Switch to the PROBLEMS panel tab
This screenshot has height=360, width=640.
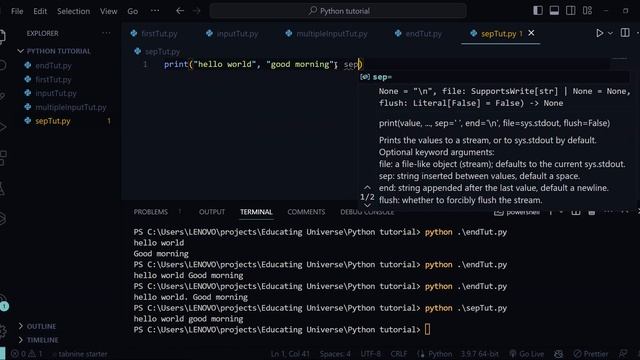tap(151, 212)
